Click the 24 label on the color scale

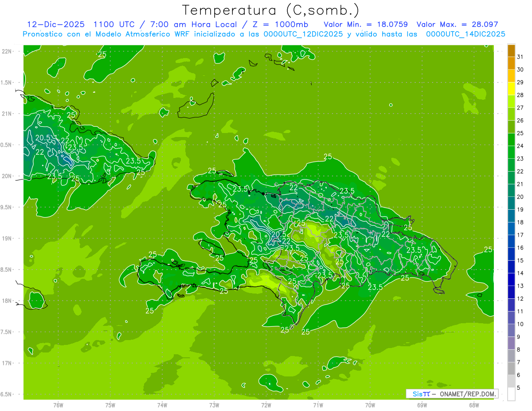click(x=520, y=146)
